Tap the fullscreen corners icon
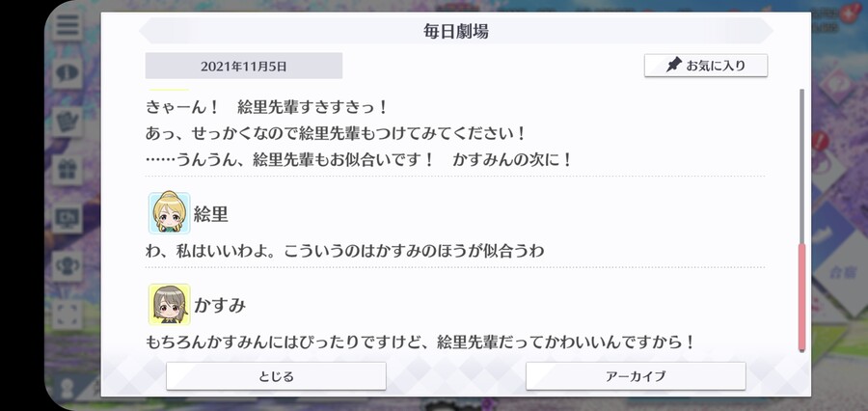Screen dimensions: 868x411 click(68, 315)
